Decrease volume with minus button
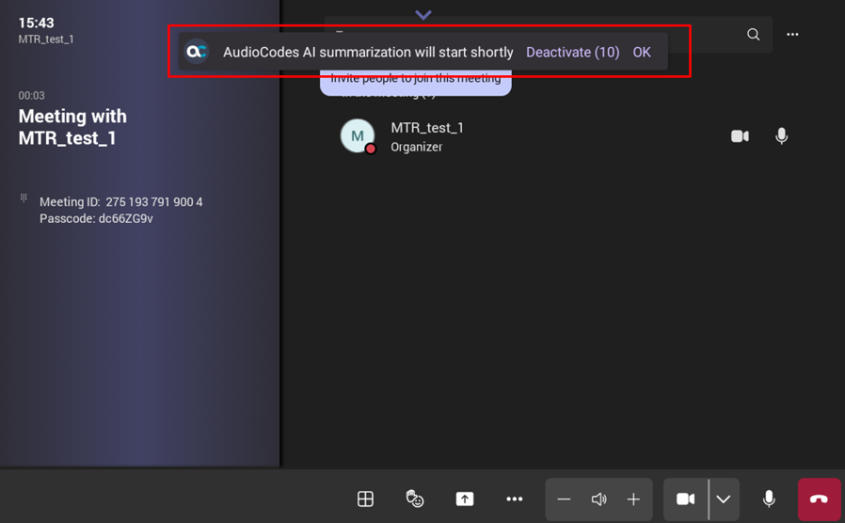845x523 pixels. pyautogui.click(x=564, y=499)
